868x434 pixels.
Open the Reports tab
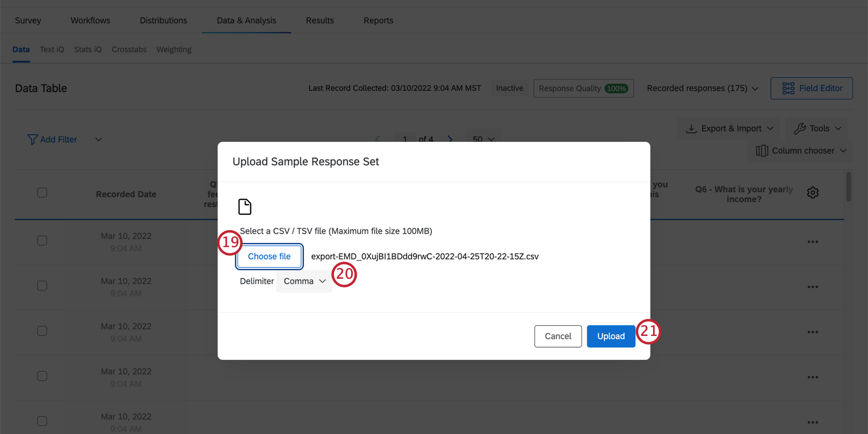378,20
